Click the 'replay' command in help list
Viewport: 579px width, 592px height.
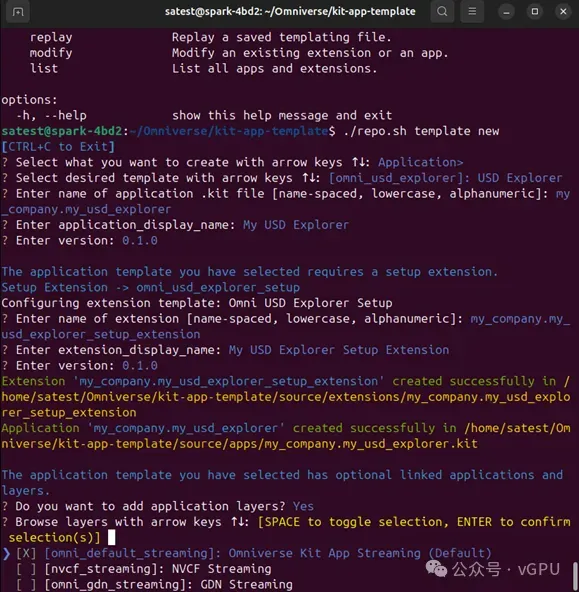pyautogui.click(x=51, y=37)
